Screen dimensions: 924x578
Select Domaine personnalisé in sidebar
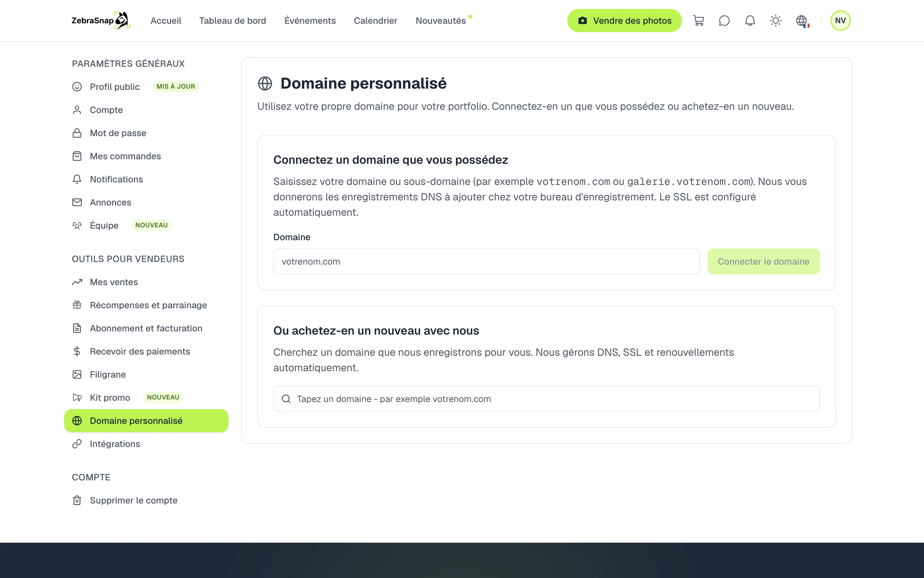tap(146, 421)
